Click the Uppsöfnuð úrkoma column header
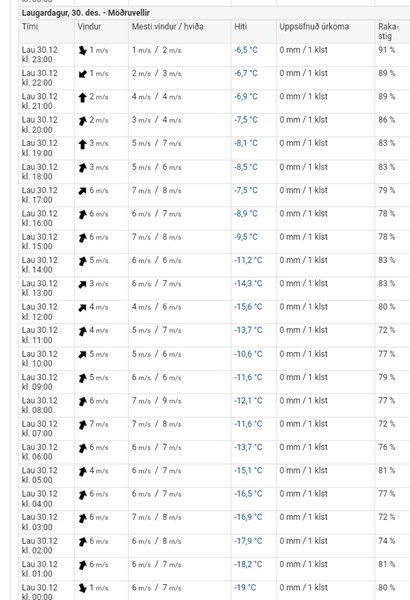This screenshot has height=600, width=410. click(x=314, y=27)
